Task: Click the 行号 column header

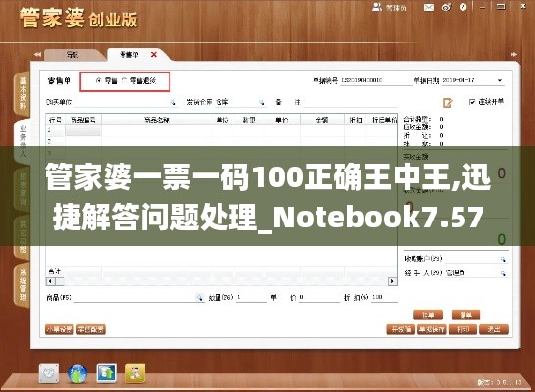Action: tap(55, 121)
